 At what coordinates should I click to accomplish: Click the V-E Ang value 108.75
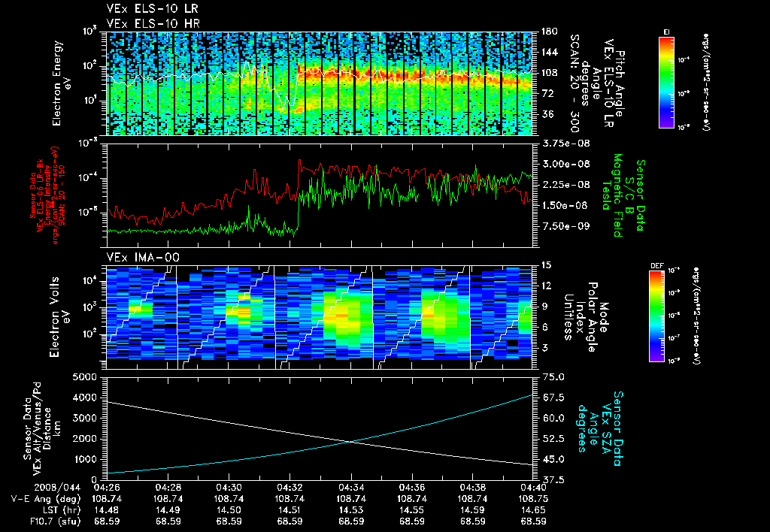coord(533,499)
